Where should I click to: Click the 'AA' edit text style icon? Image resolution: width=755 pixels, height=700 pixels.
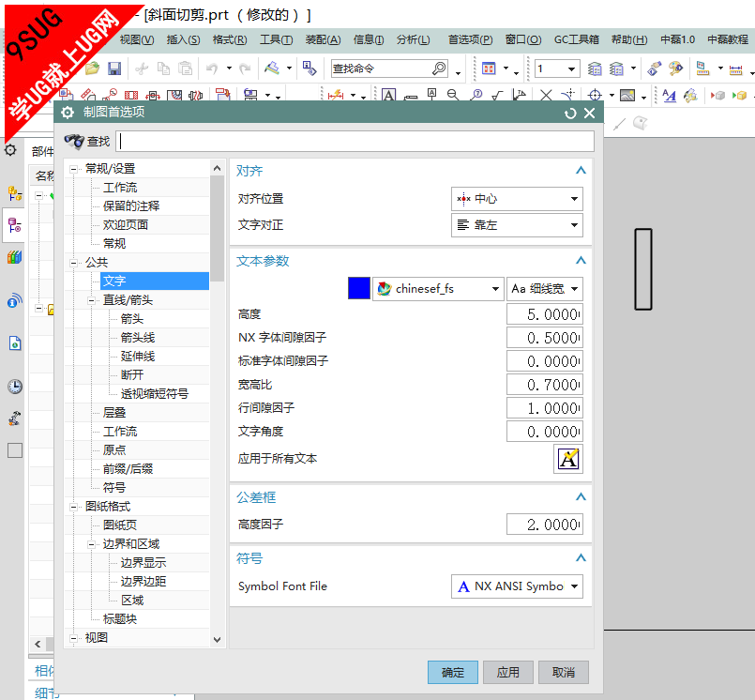point(669,95)
